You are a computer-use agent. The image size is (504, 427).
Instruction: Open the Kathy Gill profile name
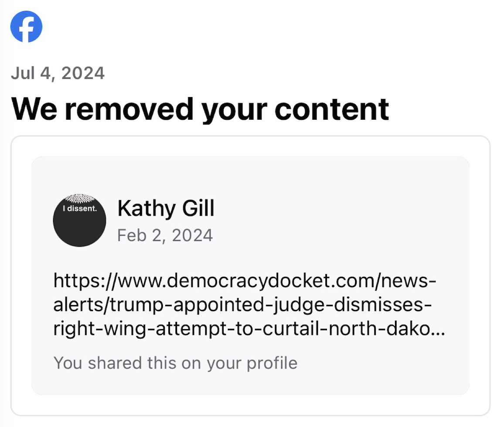click(166, 209)
